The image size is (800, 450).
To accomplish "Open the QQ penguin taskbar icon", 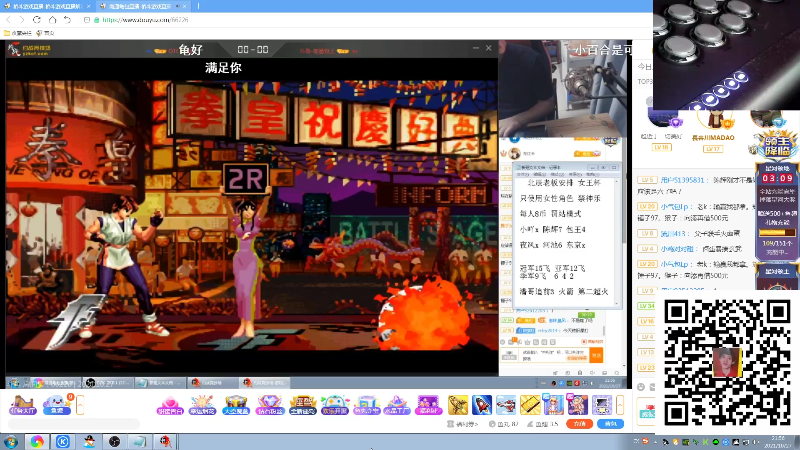I will tap(89, 441).
